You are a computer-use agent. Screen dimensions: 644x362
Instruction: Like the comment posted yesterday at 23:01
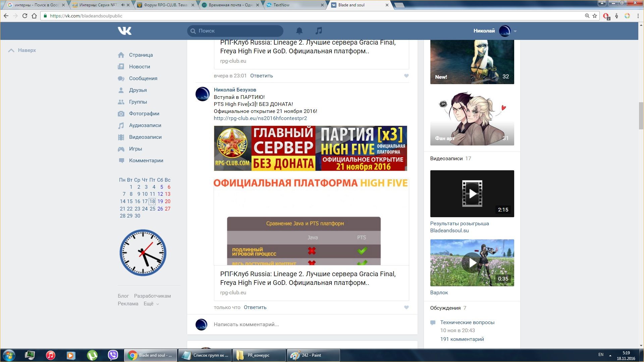pyautogui.click(x=406, y=76)
